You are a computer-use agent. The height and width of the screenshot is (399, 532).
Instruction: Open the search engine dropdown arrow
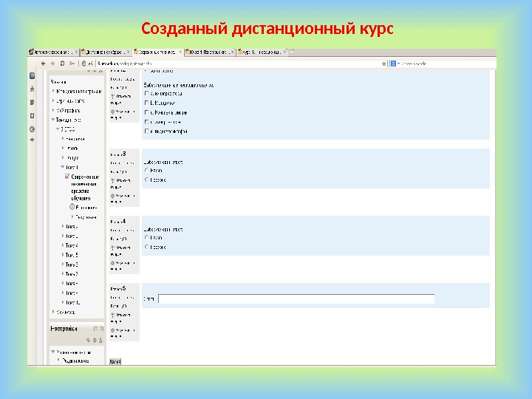click(398, 64)
